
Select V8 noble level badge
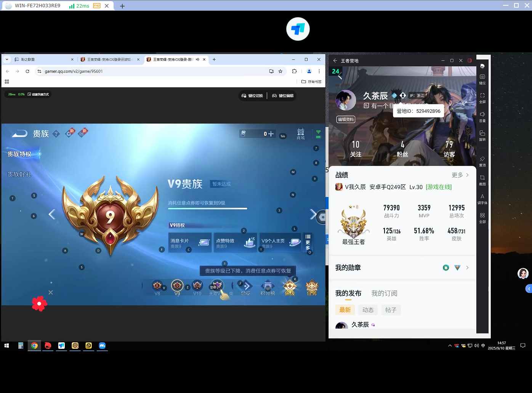click(157, 288)
